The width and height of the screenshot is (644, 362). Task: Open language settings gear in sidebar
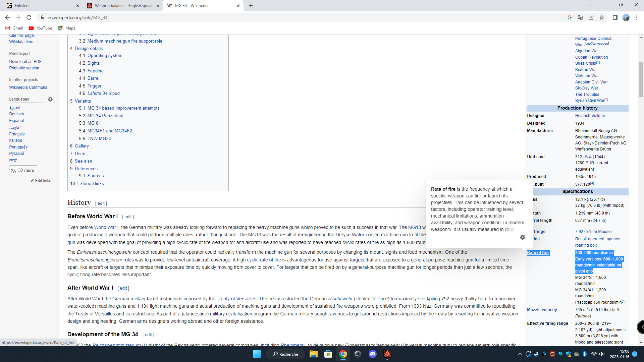50,99
